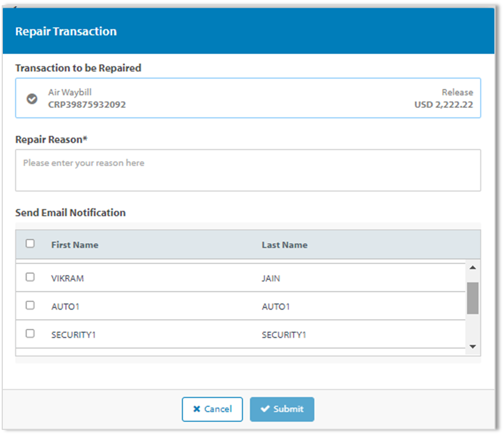Select the transaction number CRP39875932092
The height and width of the screenshot is (435, 504).
click(x=87, y=105)
